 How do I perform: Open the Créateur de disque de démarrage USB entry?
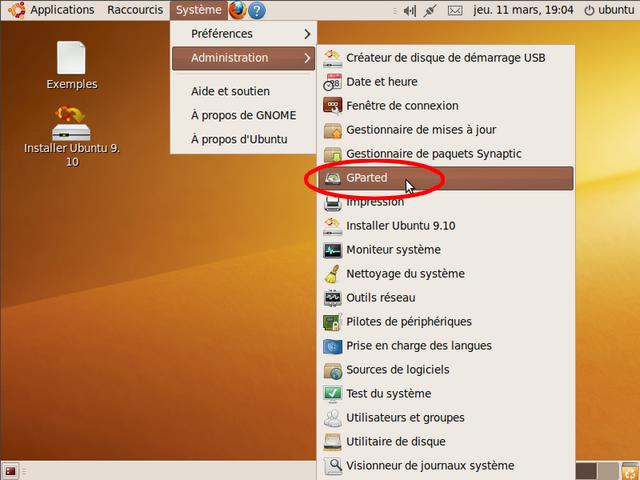446,58
